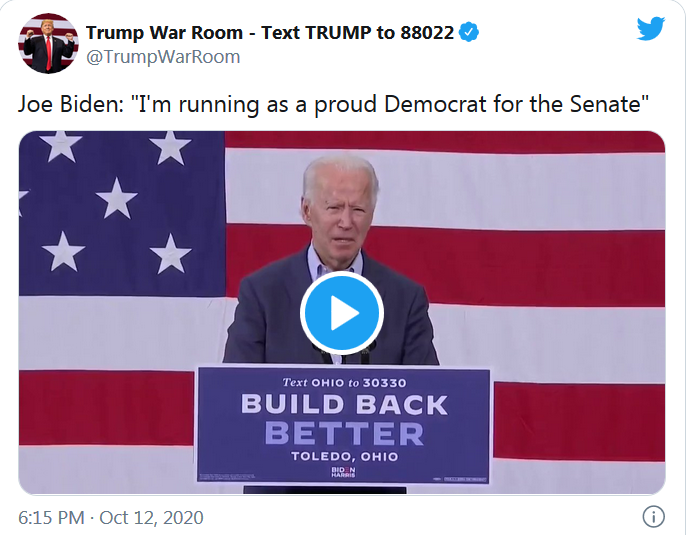Viewport: 686px width, 535px height.
Task: Click the TOLEDO, OHIO text on the podium
Action: coord(343,456)
